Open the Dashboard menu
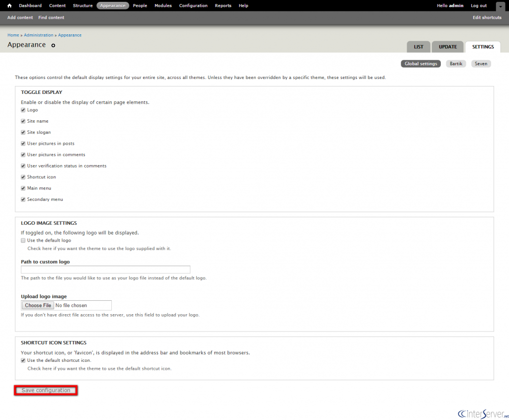The height and width of the screenshot is (420, 509). tap(30, 5)
